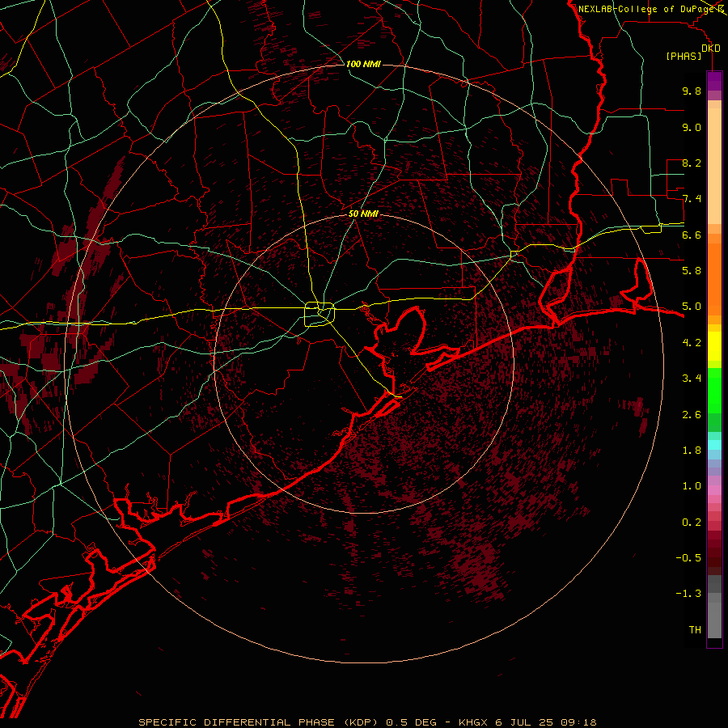The width and height of the screenshot is (728, 728).
Task: Click the 9.0 value on the scale
Action: [692, 127]
